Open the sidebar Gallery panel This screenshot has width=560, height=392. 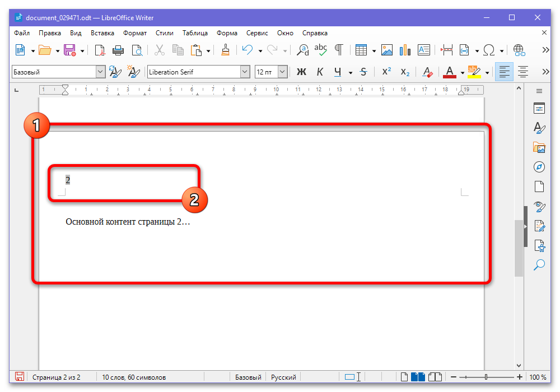click(539, 147)
